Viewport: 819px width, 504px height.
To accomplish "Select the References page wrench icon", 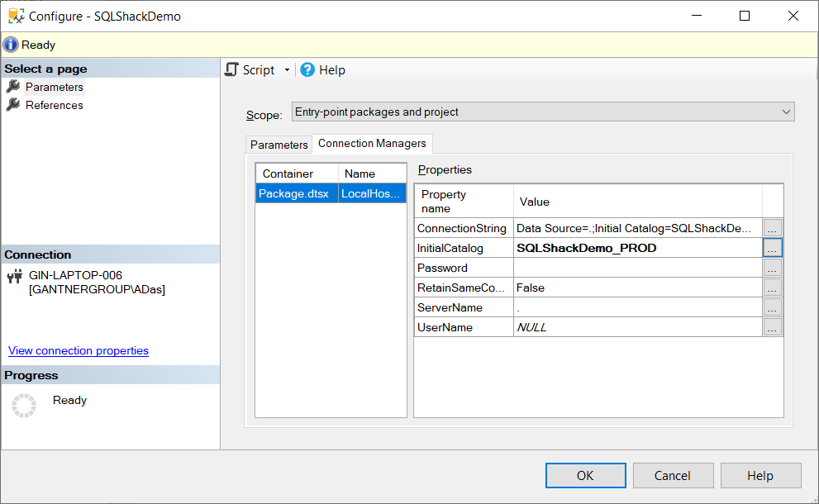I will [13, 104].
